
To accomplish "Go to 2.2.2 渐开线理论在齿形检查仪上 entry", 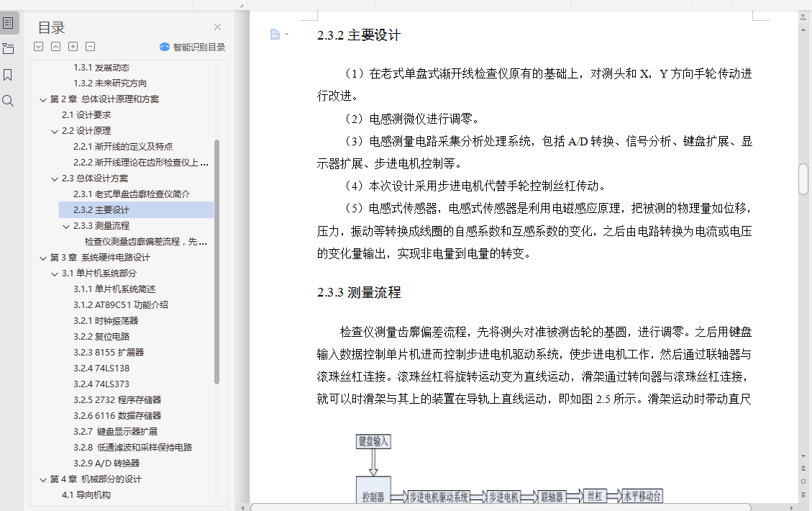I will point(141,163).
